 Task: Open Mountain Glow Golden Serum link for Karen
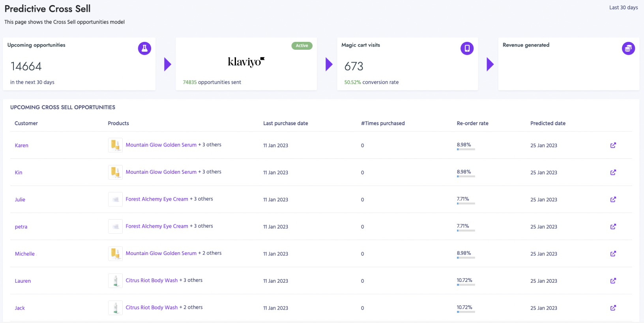pyautogui.click(x=161, y=145)
